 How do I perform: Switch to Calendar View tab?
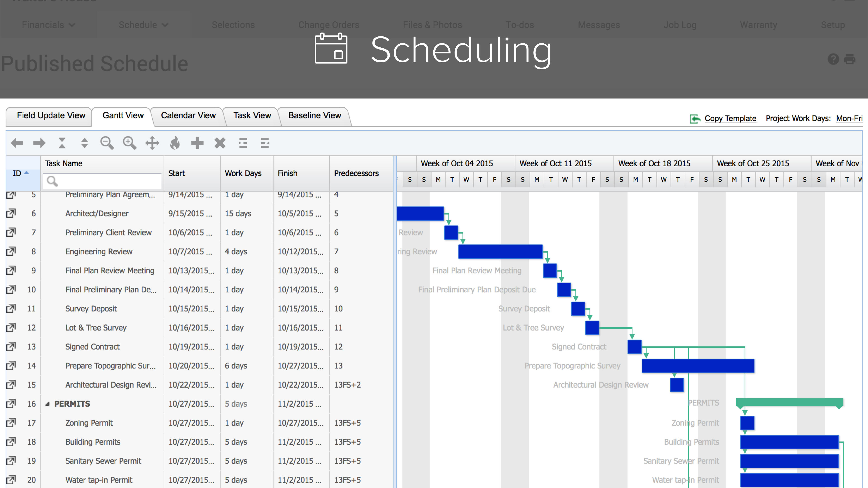click(x=188, y=115)
